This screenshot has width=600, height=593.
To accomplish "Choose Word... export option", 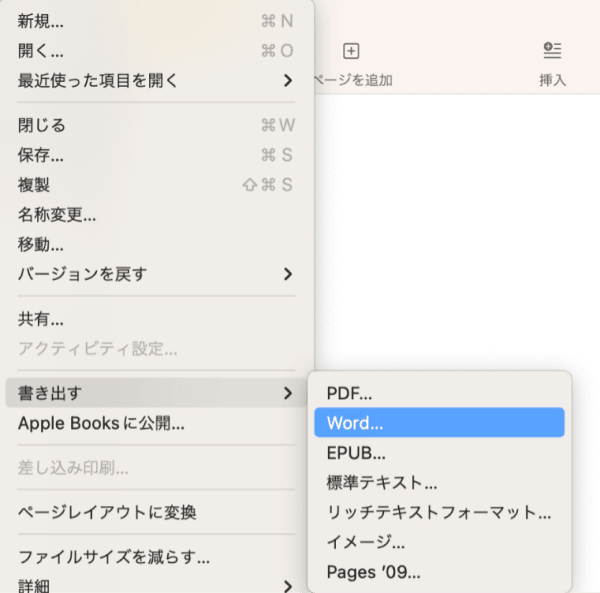I will point(439,423).
